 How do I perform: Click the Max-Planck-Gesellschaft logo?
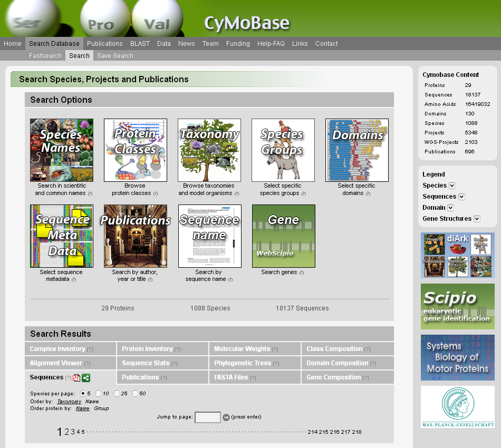pyautogui.click(x=458, y=407)
